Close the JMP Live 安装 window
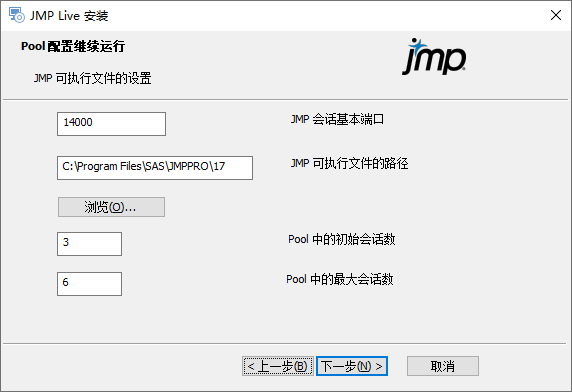The width and height of the screenshot is (572, 392). pyautogui.click(x=556, y=15)
